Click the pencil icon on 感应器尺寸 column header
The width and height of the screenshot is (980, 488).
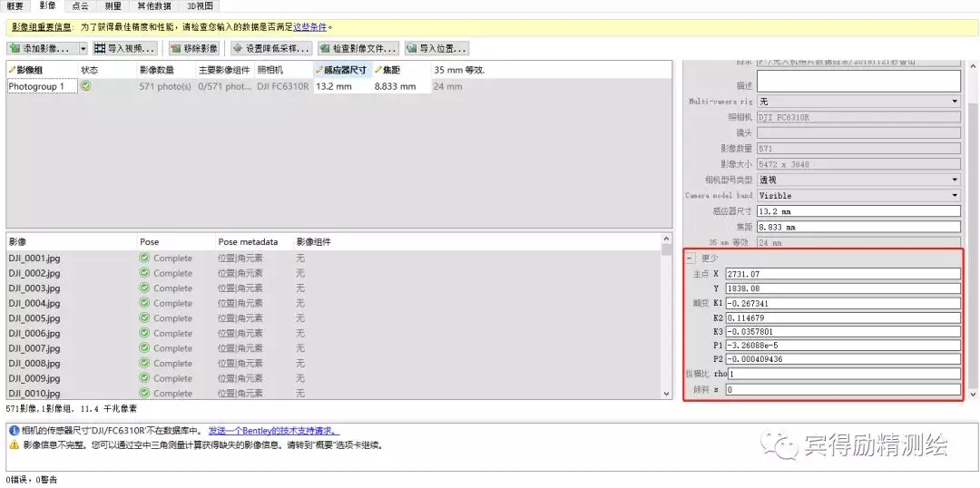[319, 70]
